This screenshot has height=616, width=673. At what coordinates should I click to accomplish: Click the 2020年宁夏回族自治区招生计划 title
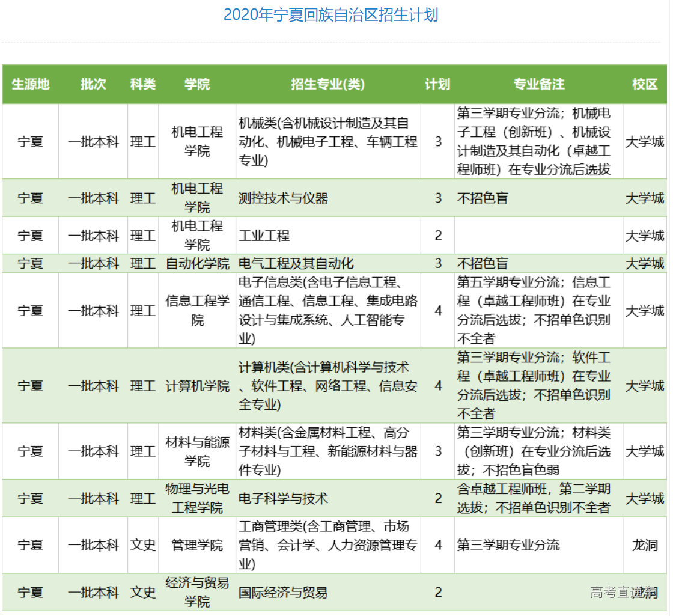pyautogui.click(x=330, y=15)
